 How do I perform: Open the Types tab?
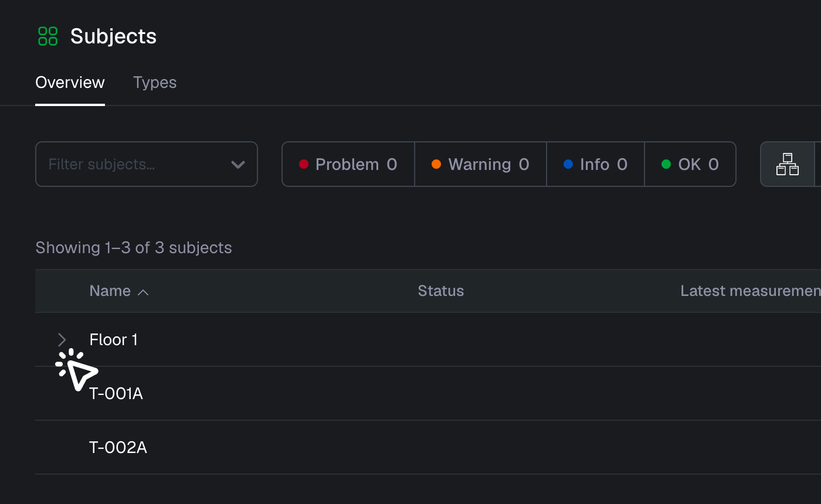click(x=155, y=83)
